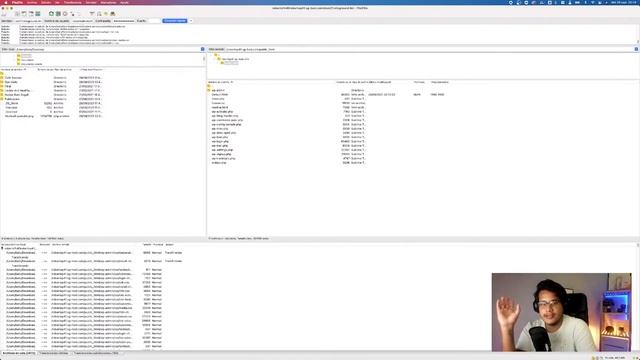
Task: Click the Contraseña password field
Action: (124, 21)
